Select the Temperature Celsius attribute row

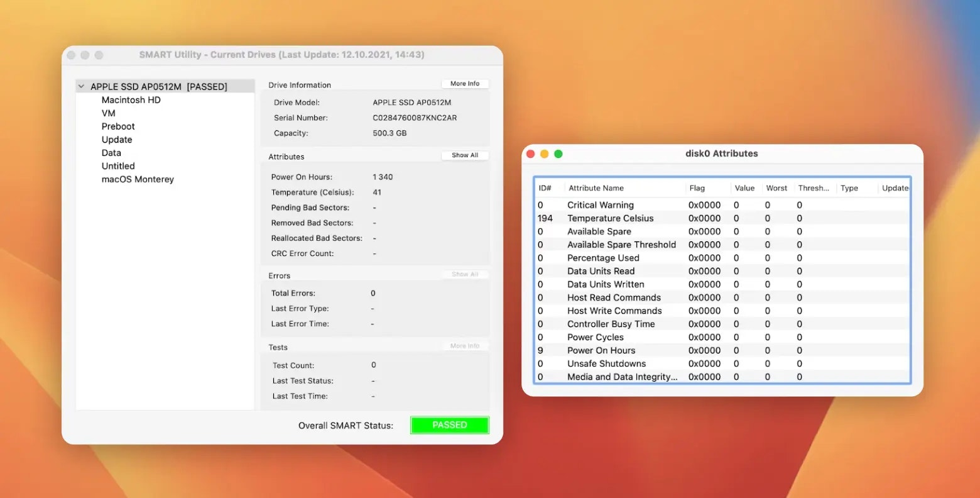(x=722, y=218)
